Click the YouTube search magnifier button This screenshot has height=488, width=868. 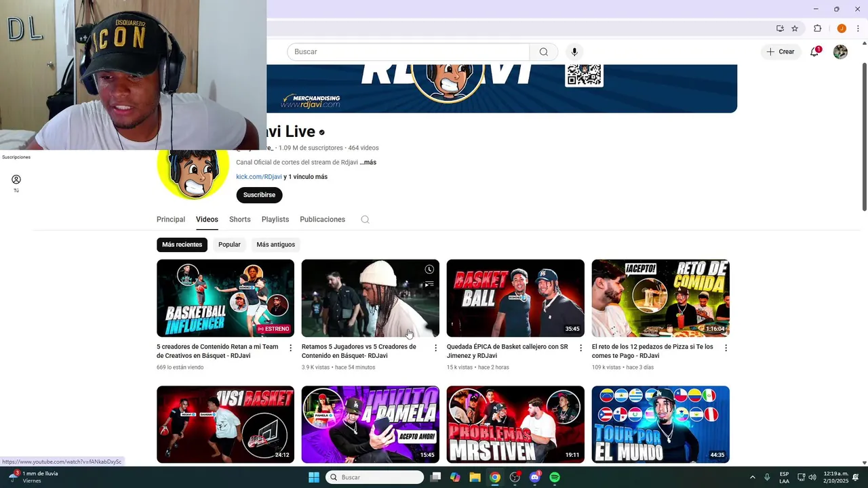(543, 52)
